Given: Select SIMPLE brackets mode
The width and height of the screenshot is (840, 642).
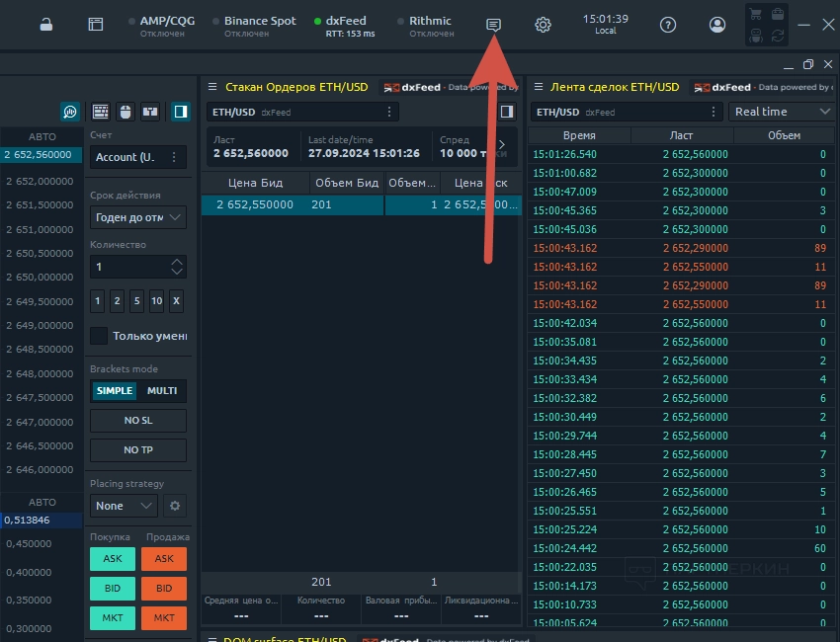Looking at the screenshot, I should (115, 391).
